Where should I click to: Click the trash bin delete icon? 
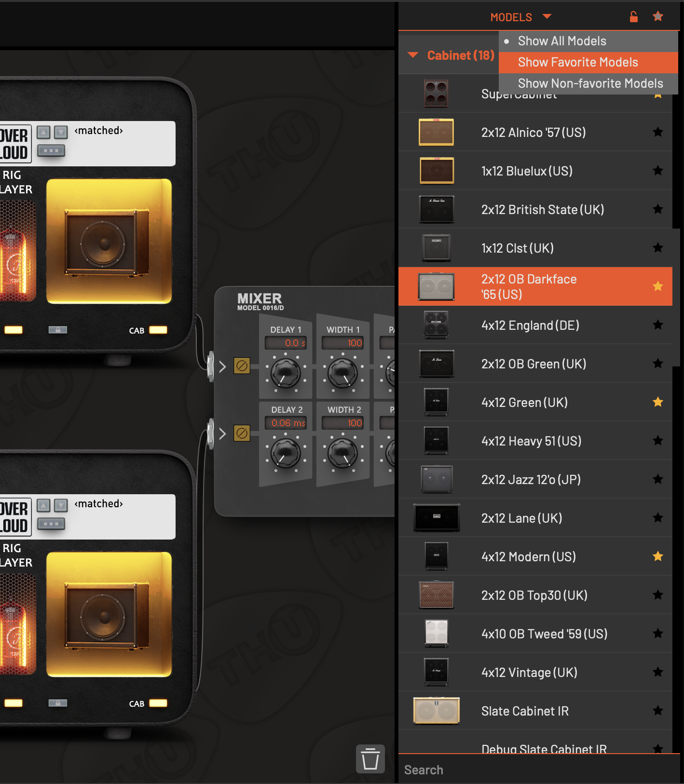tap(370, 759)
